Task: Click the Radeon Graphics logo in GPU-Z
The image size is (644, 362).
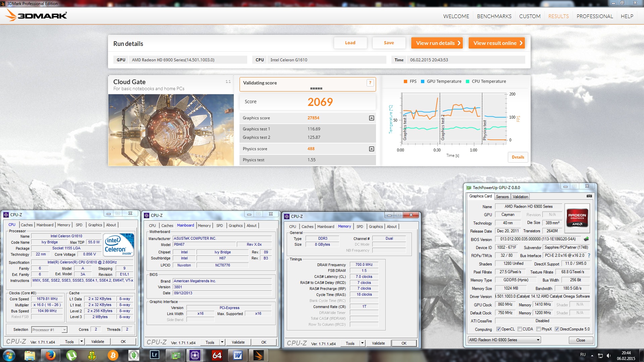Action: tap(577, 218)
